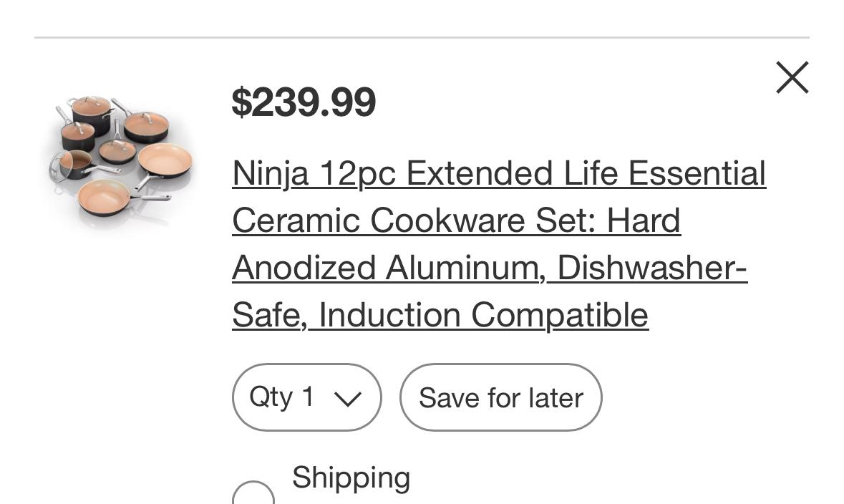
Task: Click the chevron arrow in the quantity selector
Action: (x=348, y=399)
